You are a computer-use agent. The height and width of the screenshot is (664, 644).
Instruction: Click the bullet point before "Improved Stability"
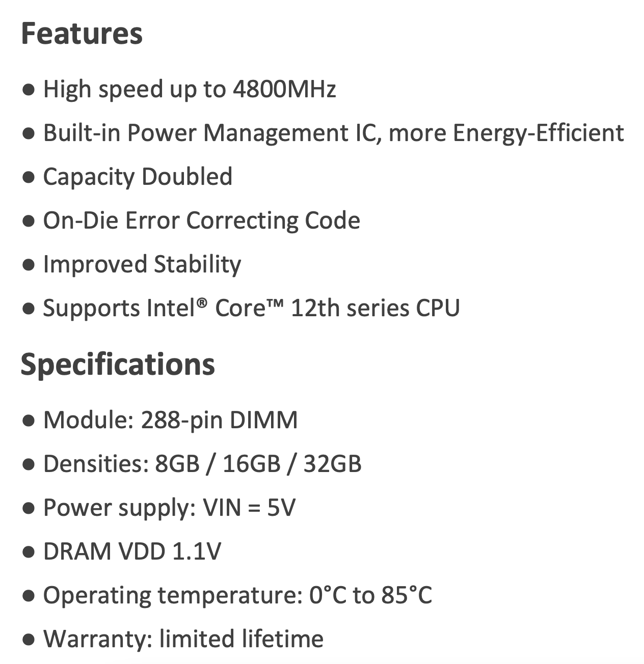pos(29,265)
